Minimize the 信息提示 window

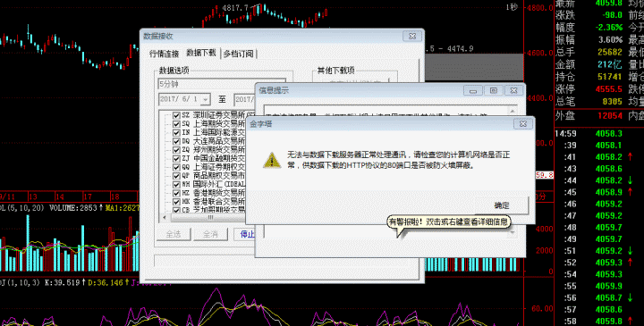473,90
